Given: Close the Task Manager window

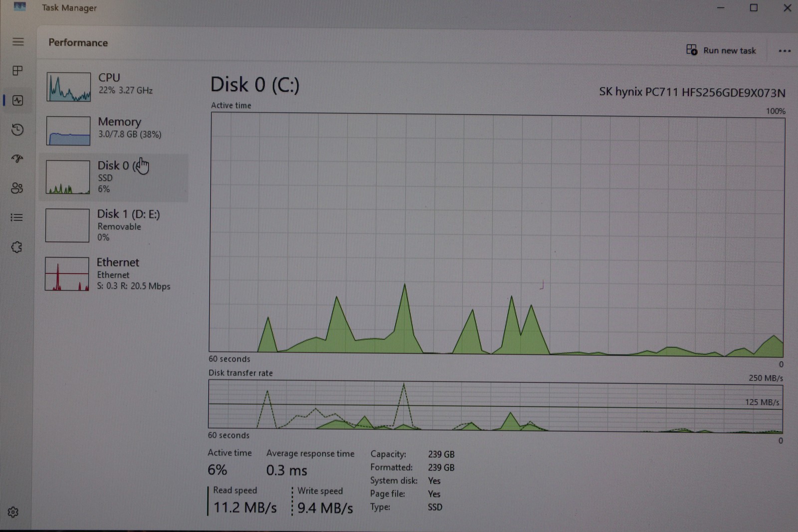Looking at the screenshot, I should 787,7.
